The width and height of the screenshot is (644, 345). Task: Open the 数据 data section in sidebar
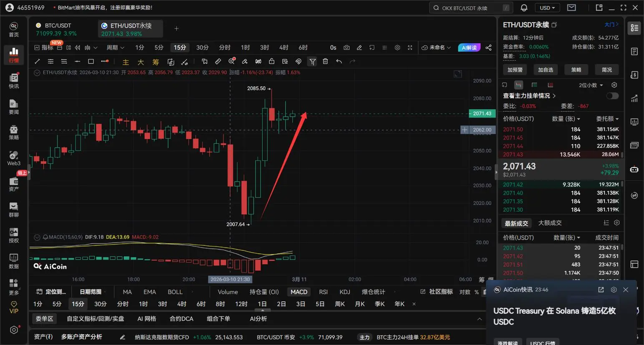(x=14, y=261)
